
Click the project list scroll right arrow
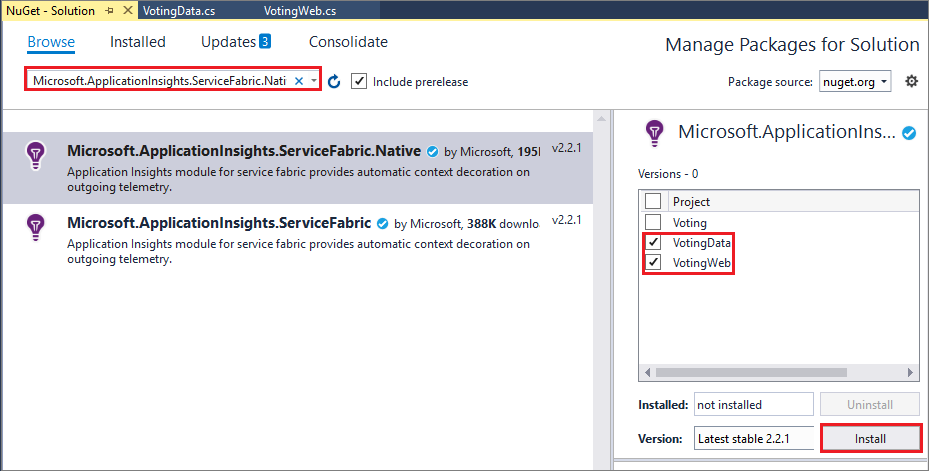pyautogui.click(x=911, y=373)
